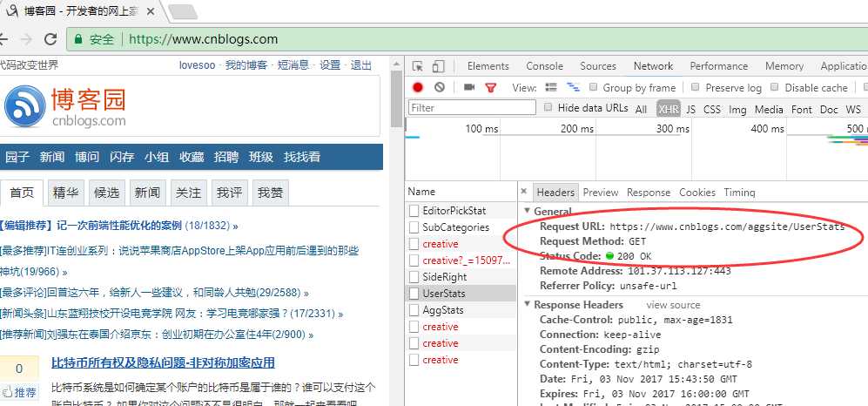Screen dimensions: 868x406
Task: Click the browser address bar URL
Action: [x=203, y=39]
